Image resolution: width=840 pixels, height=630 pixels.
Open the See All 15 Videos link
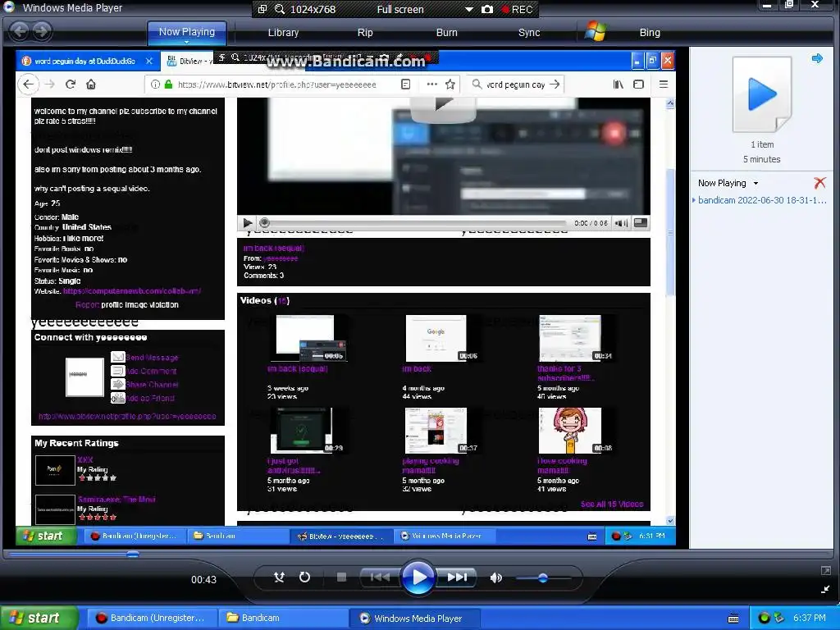click(x=612, y=504)
